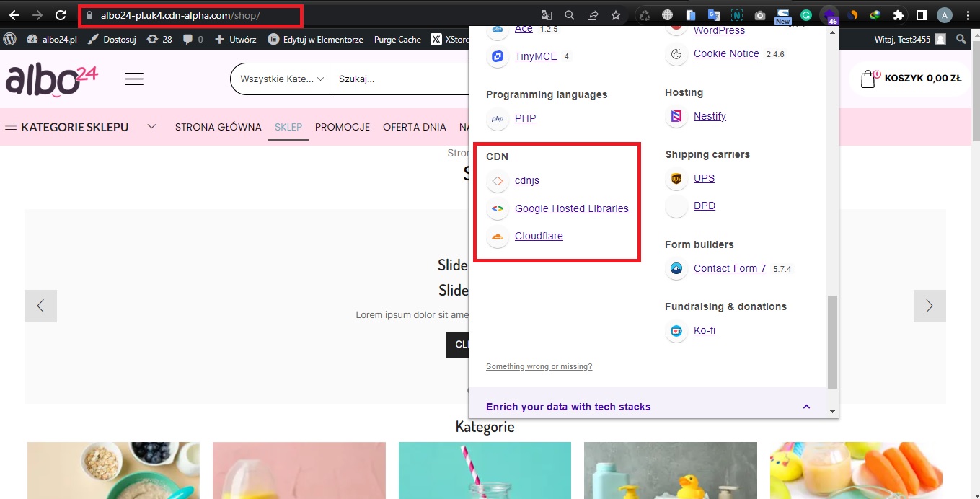The height and width of the screenshot is (499, 980).
Task: Open comments with 0 pending
Action: click(x=193, y=40)
